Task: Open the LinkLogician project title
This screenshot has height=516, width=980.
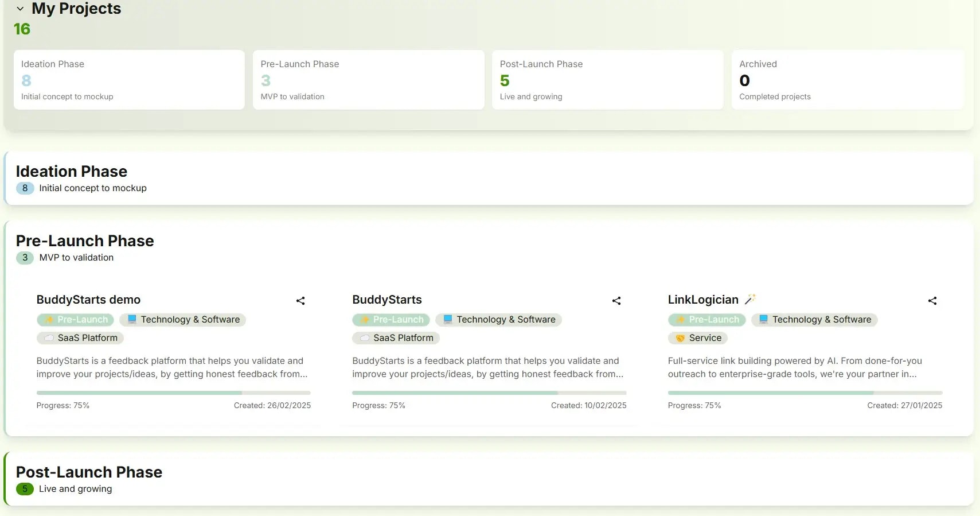Action: point(703,300)
